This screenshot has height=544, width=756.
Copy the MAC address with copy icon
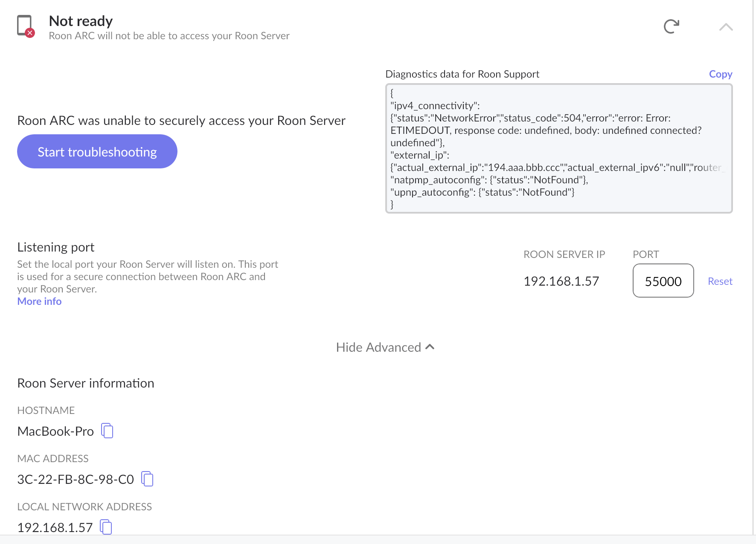coord(147,479)
